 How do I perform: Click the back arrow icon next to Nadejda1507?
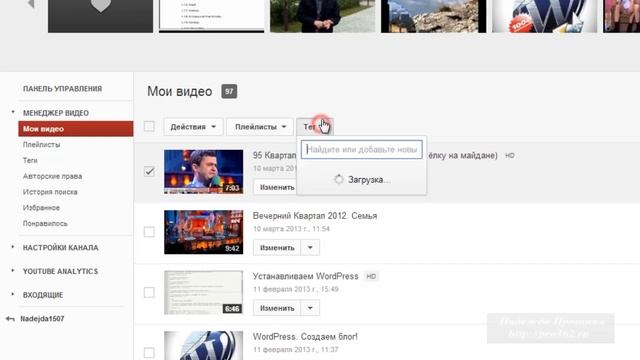coord(11,319)
